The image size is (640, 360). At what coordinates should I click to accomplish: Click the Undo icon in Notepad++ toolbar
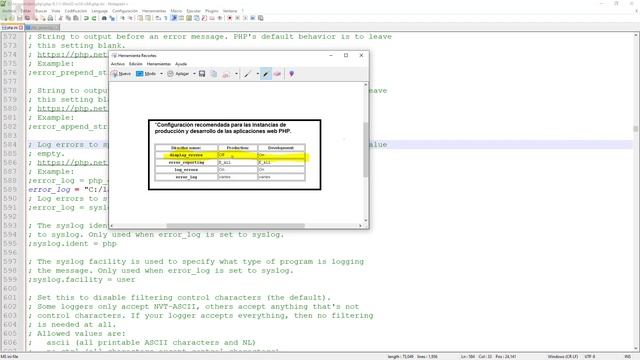[86, 18]
